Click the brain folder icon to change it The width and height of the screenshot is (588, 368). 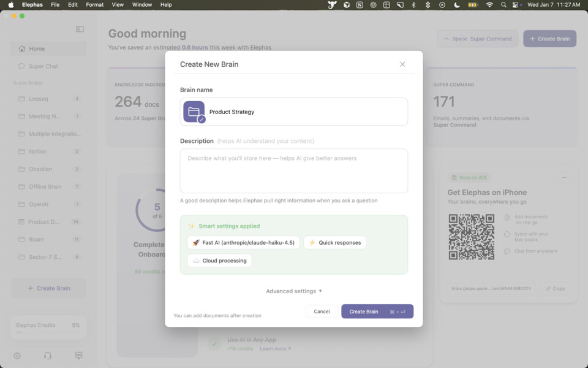pos(194,112)
